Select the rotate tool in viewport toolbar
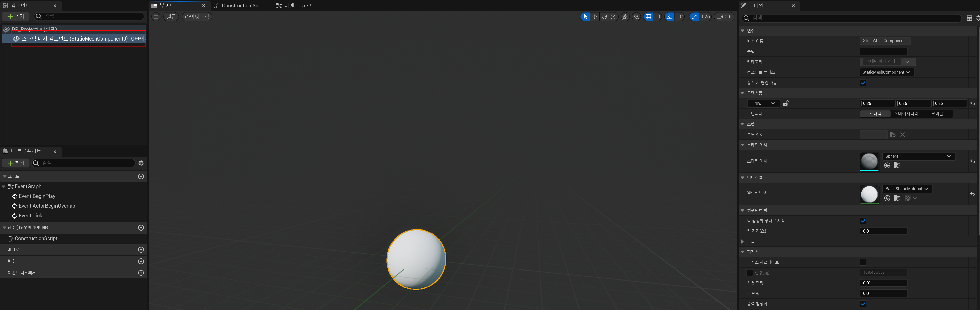980x310 pixels. tap(604, 17)
